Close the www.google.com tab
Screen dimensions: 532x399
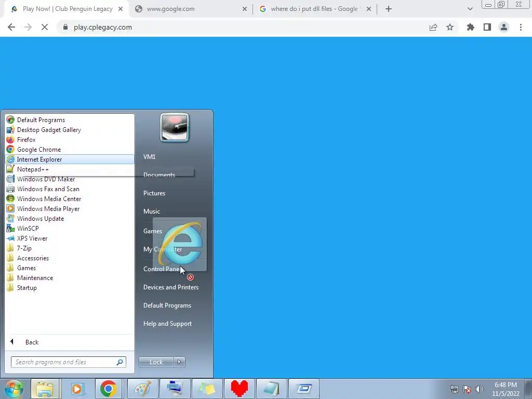(245, 9)
